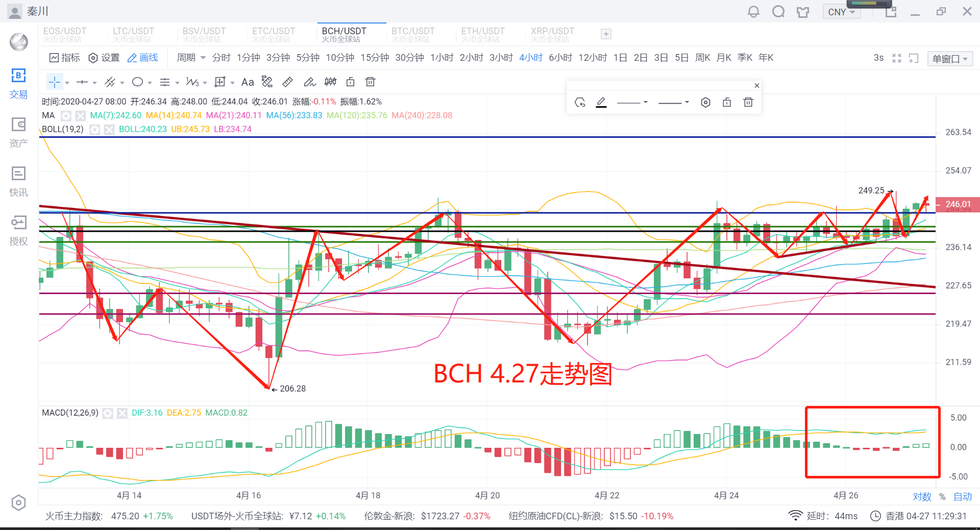Toggle 对数 logarithmic scale
This screenshot has height=530, width=980.
tap(922, 496)
